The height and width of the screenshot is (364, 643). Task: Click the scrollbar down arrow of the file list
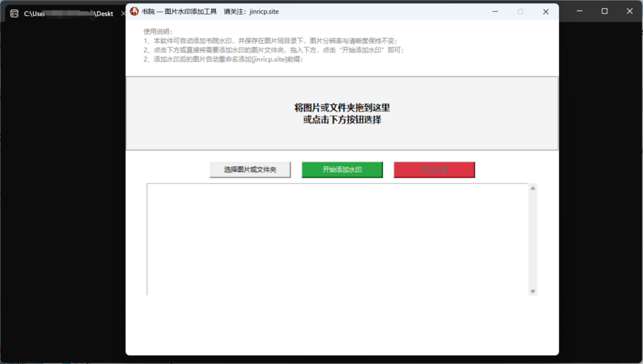(x=534, y=291)
